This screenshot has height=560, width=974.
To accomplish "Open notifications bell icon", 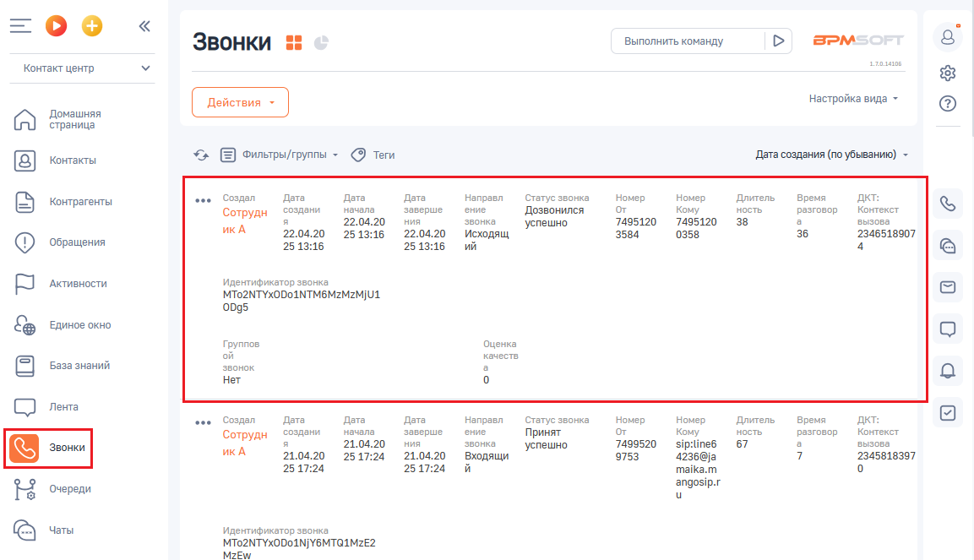I will 948,370.
